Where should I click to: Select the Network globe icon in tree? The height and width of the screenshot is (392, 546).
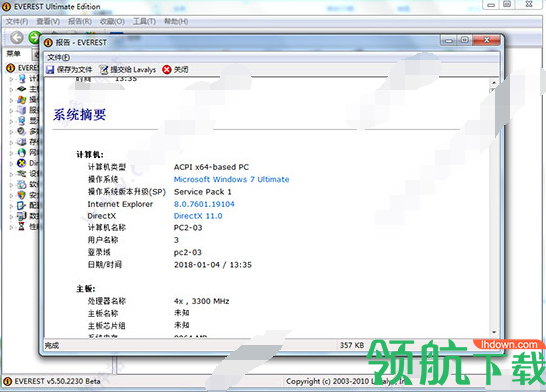pos(22,152)
